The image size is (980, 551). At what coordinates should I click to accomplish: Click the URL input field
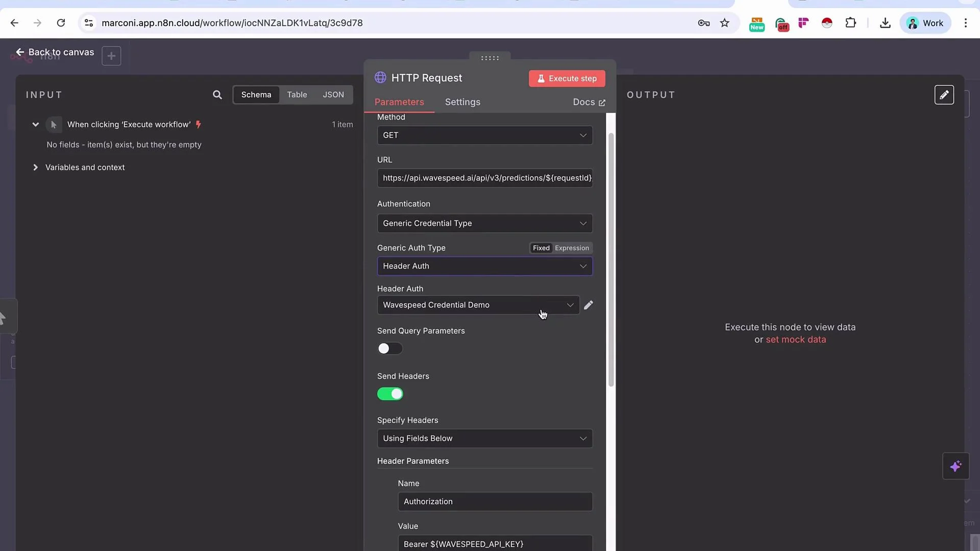click(484, 178)
